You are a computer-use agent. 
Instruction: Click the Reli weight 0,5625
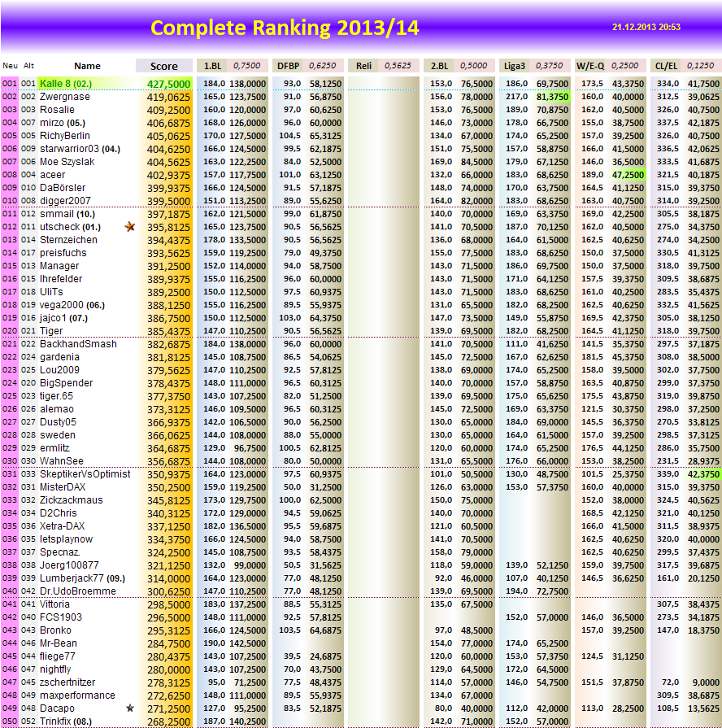tap(398, 65)
